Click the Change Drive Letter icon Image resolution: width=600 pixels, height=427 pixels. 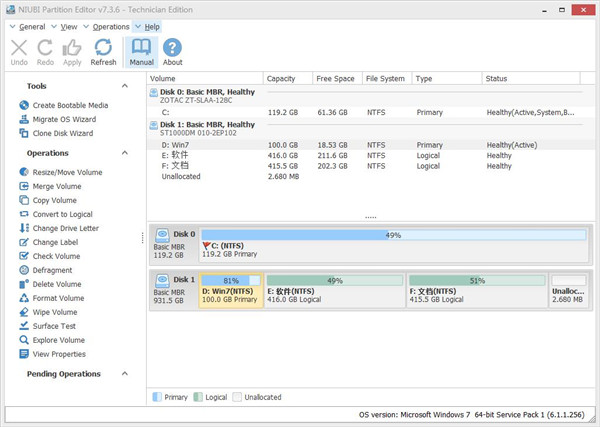pyautogui.click(x=24, y=228)
